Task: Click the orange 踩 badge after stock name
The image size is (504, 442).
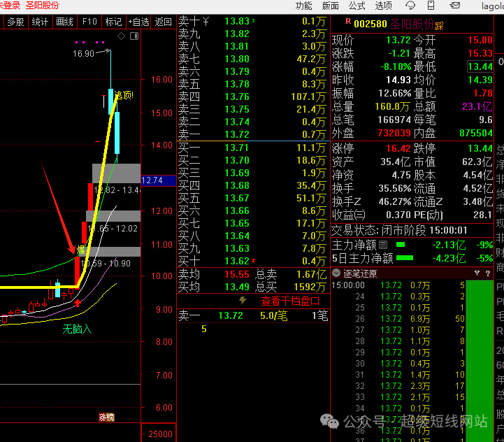Action: pos(440,26)
